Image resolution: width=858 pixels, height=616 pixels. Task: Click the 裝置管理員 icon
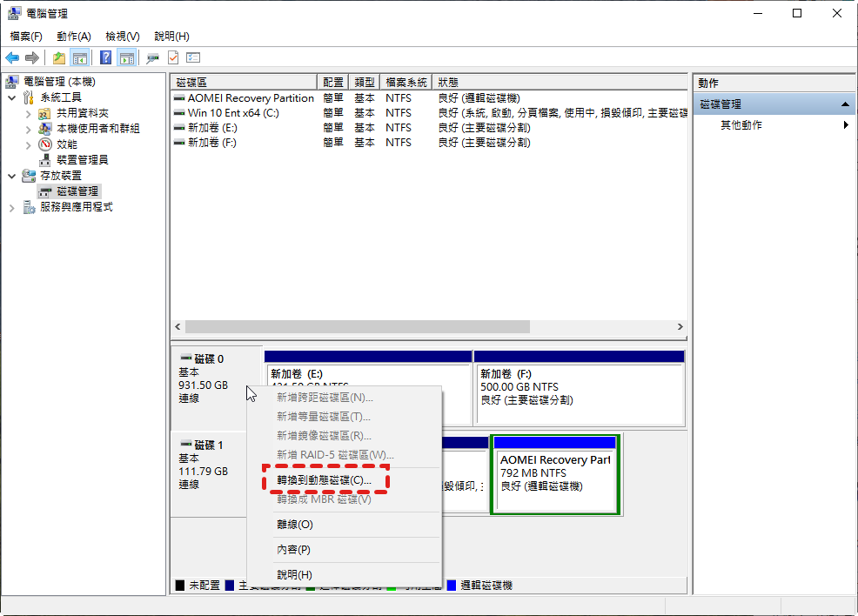pyautogui.click(x=45, y=160)
